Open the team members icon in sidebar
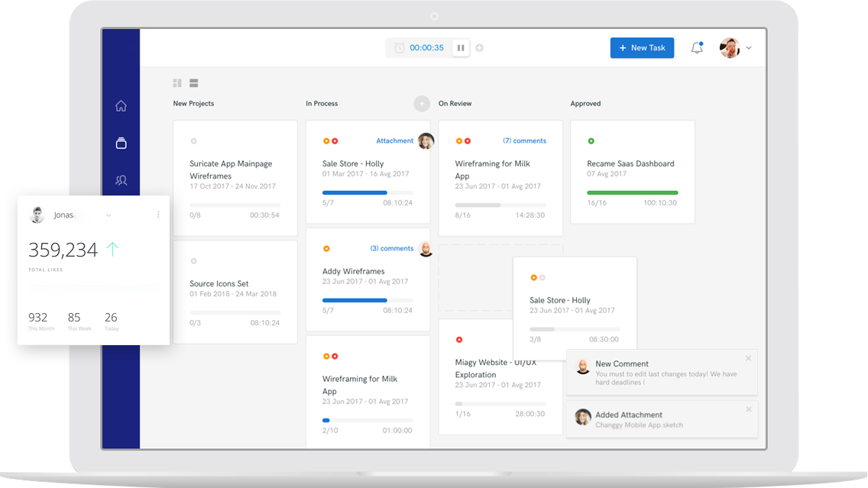 [x=121, y=180]
